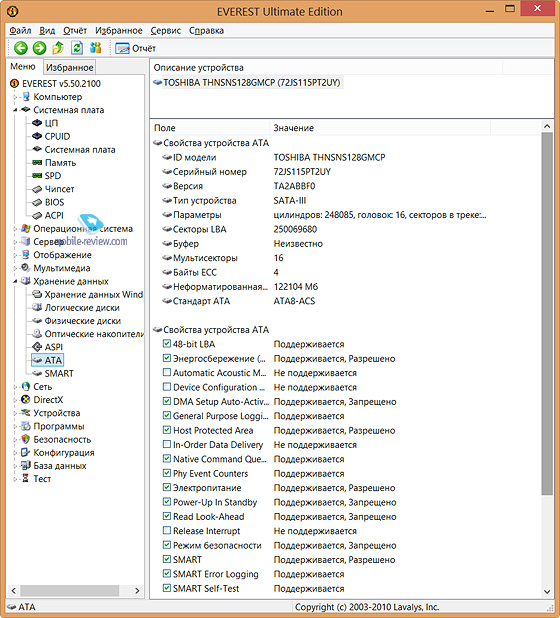Select the ATA tree item

48,360
